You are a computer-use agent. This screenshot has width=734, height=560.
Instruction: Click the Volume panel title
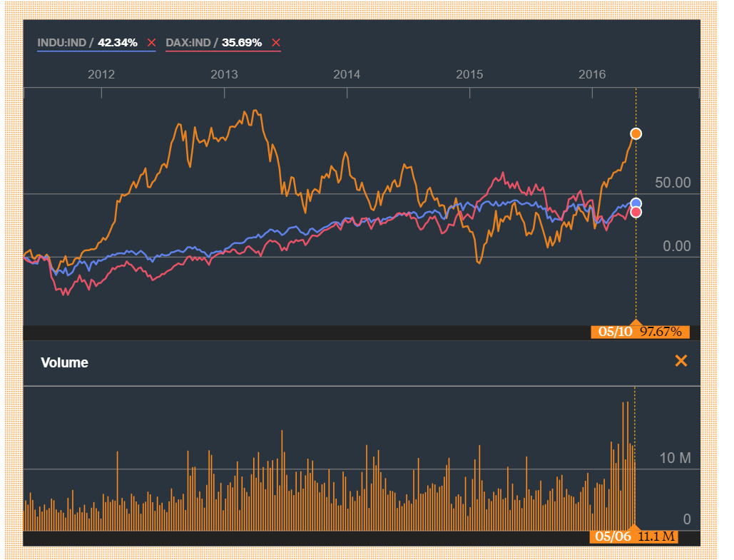click(65, 362)
